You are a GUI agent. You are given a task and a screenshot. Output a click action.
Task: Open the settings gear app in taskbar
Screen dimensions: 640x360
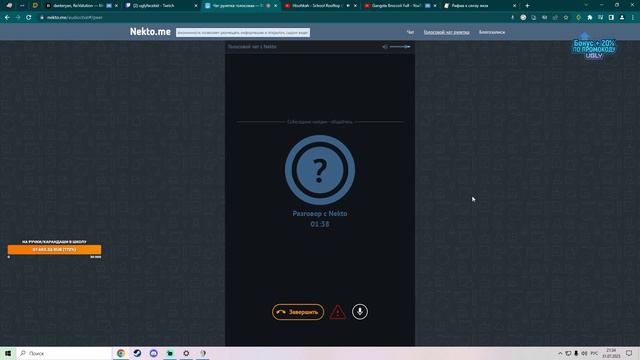tap(186, 353)
